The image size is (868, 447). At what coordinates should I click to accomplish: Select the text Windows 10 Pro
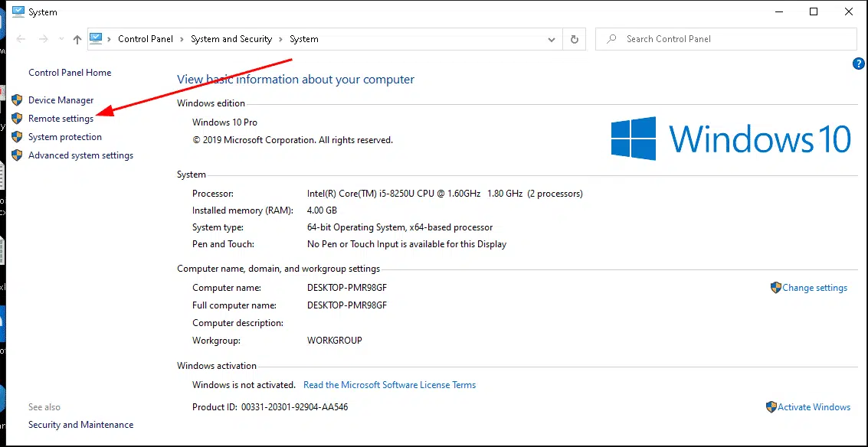(224, 122)
